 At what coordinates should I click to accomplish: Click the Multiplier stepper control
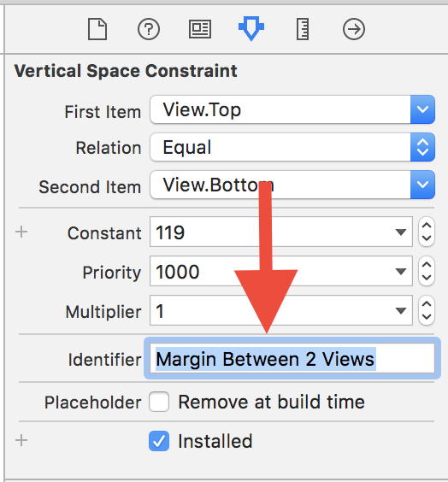pyautogui.click(x=427, y=310)
